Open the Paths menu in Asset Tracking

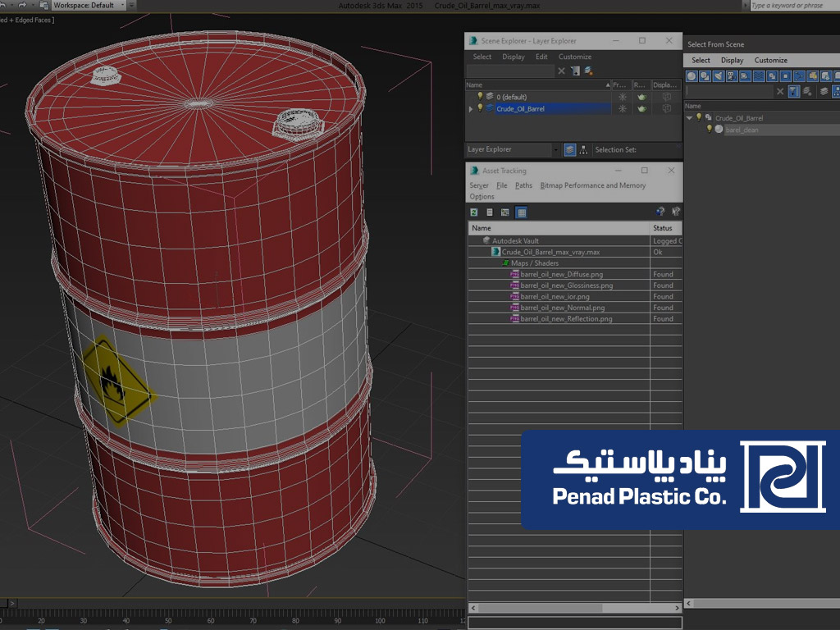click(523, 185)
